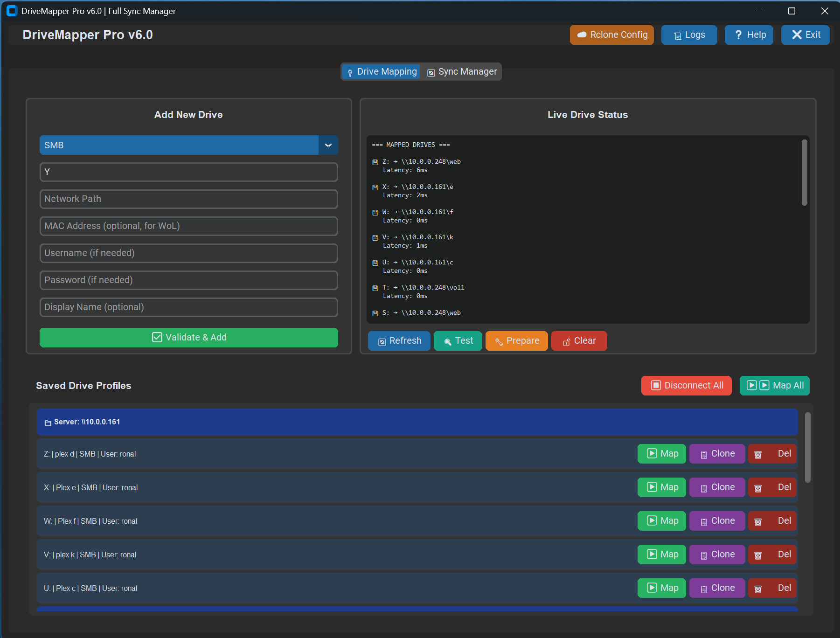The width and height of the screenshot is (840, 638).
Task: Delete the U: Plex c profile
Action: pos(772,588)
